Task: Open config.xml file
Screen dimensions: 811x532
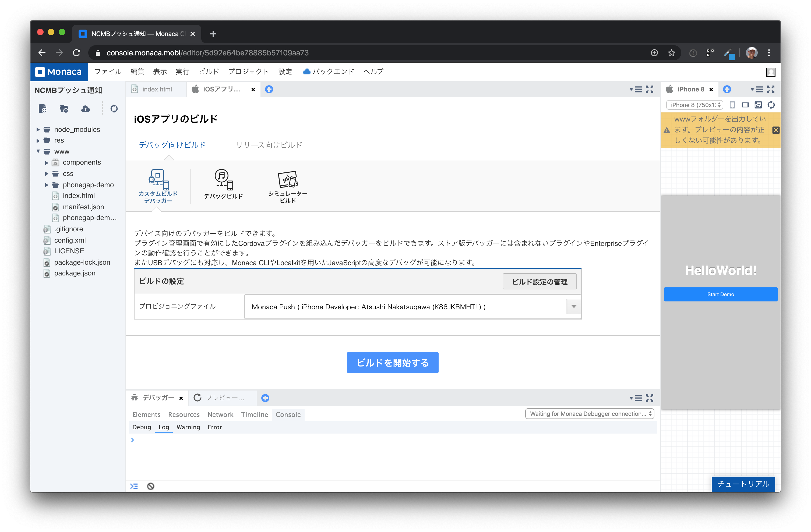Action: tap(70, 240)
